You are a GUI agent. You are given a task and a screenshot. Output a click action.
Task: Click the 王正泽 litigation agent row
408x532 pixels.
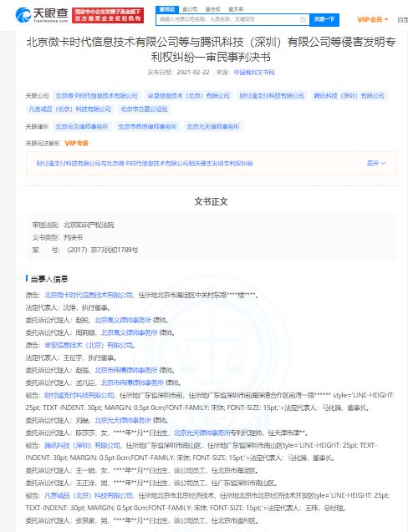click(x=151, y=483)
